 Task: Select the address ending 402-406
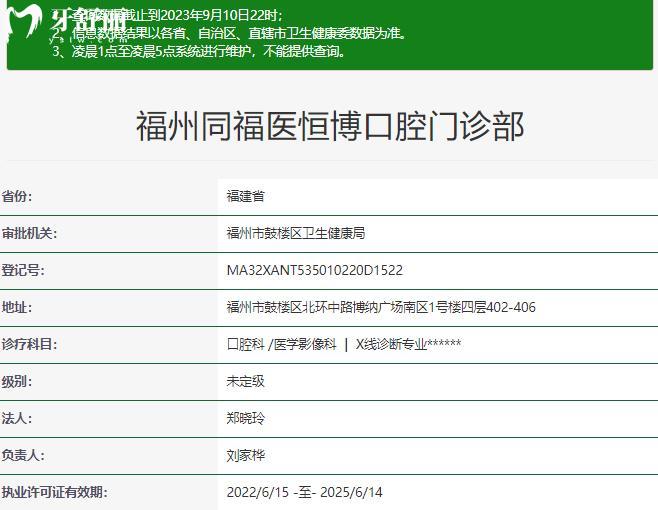(x=381, y=307)
